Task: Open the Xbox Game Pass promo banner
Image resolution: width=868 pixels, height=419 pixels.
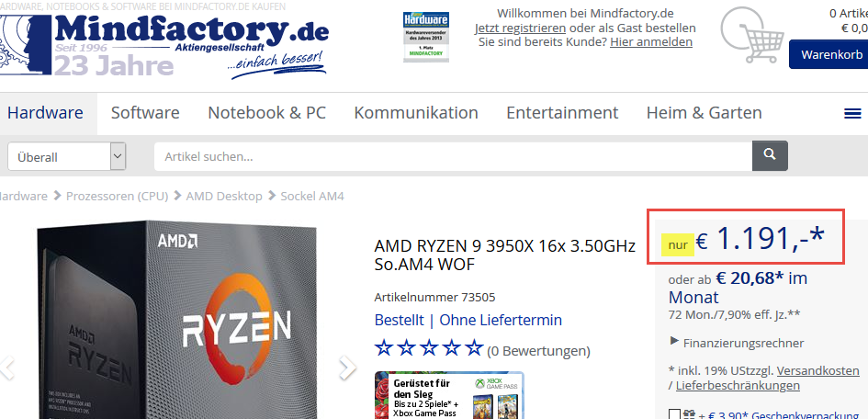Action: tap(449, 395)
